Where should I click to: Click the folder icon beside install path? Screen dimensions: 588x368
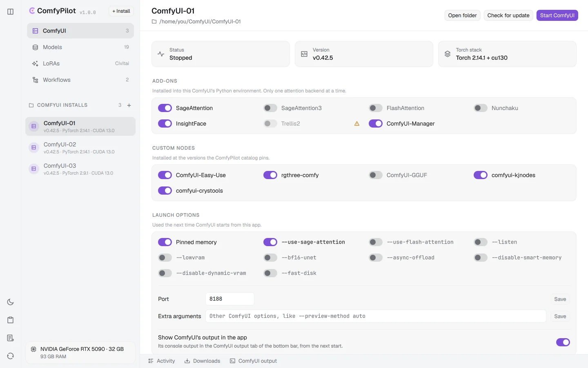coord(154,22)
